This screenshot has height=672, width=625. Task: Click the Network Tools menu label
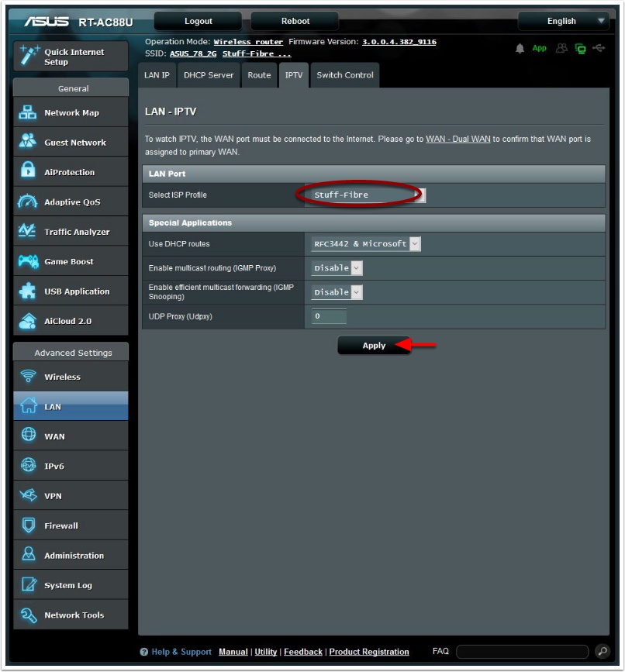point(74,615)
